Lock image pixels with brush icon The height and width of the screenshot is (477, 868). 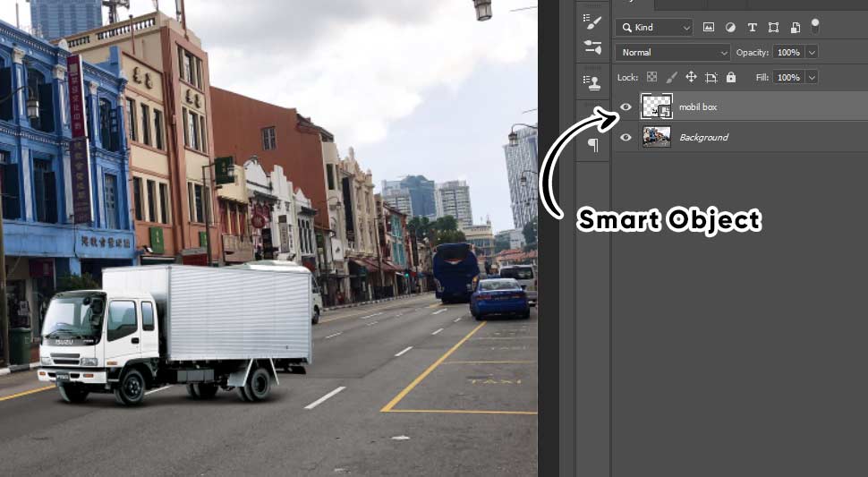coord(671,77)
